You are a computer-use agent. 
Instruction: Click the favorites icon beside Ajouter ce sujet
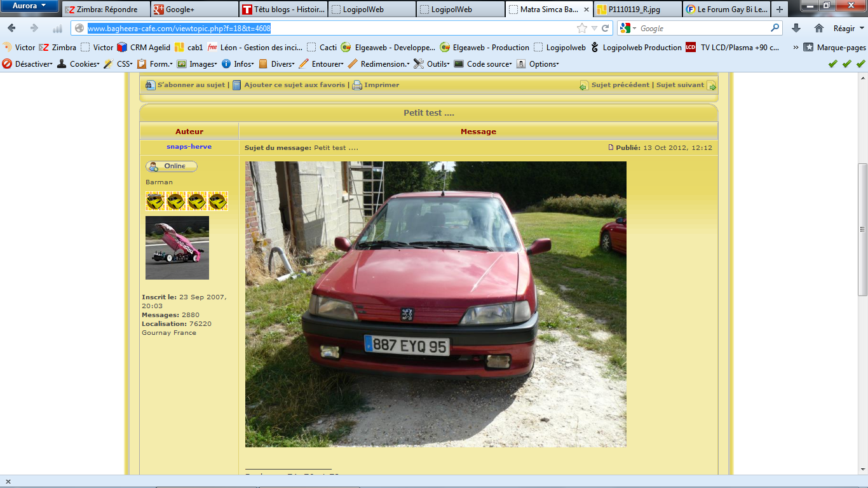coord(236,85)
